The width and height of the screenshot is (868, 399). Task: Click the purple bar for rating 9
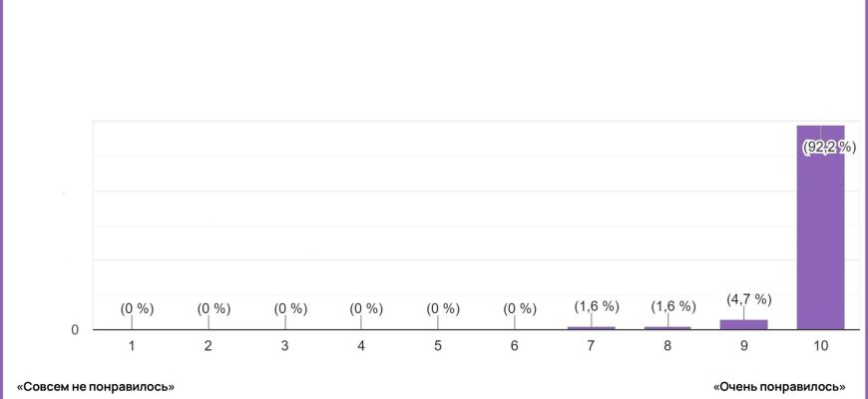[x=743, y=324]
